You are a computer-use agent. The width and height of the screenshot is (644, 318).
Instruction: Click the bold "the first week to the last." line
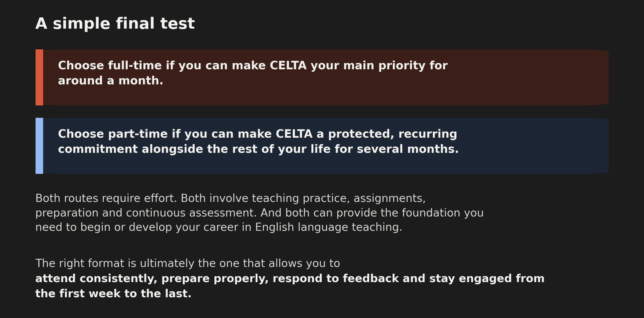click(x=113, y=294)
